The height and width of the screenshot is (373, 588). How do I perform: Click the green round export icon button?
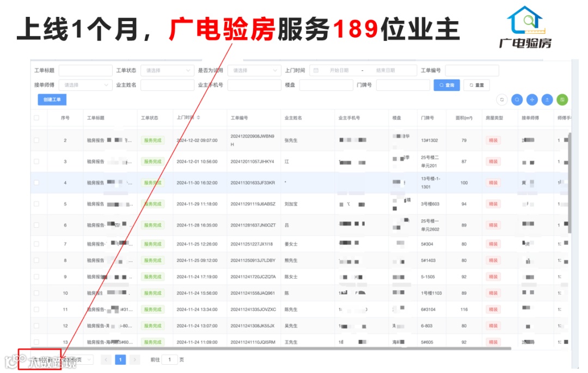point(562,100)
